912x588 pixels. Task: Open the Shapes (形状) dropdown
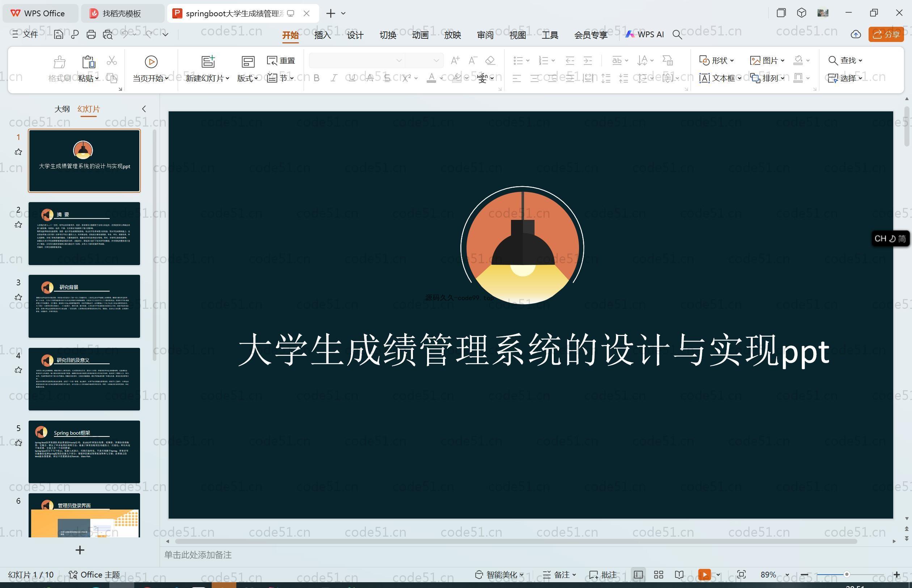[716, 60]
